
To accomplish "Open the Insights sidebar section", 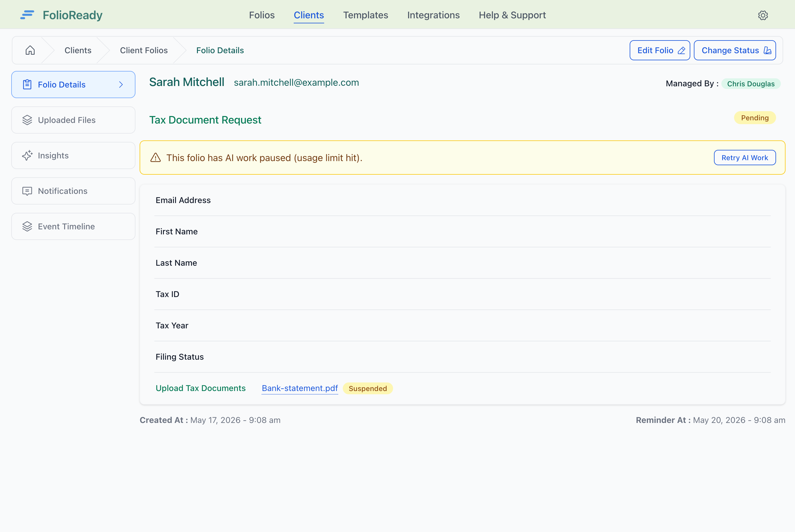I will point(73,155).
